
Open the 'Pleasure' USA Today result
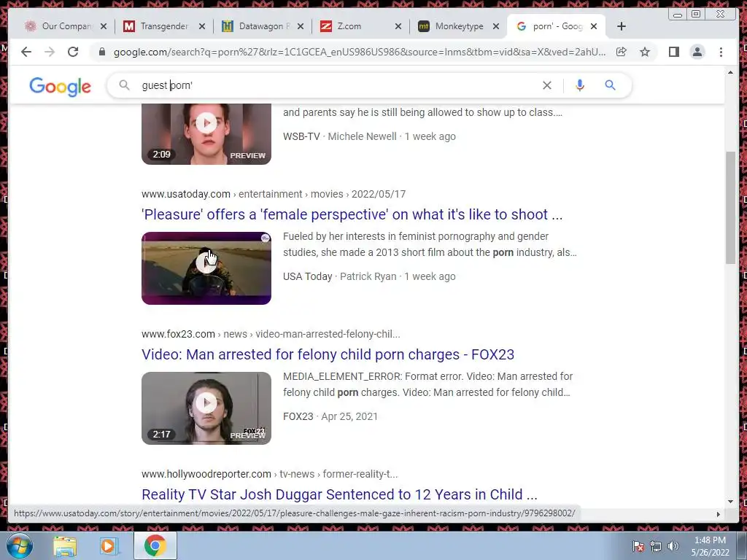[x=352, y=214]
